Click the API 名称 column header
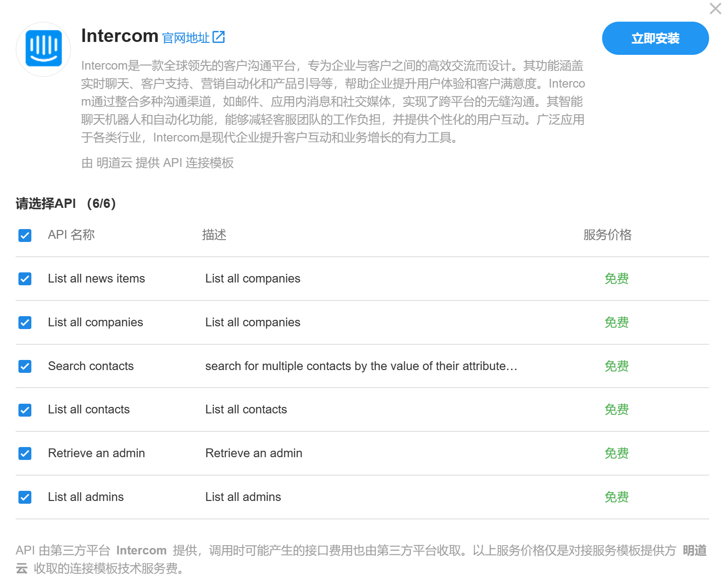Image resolution: width=728 pixels, height=583 pixels. click(x=71, y=235)
